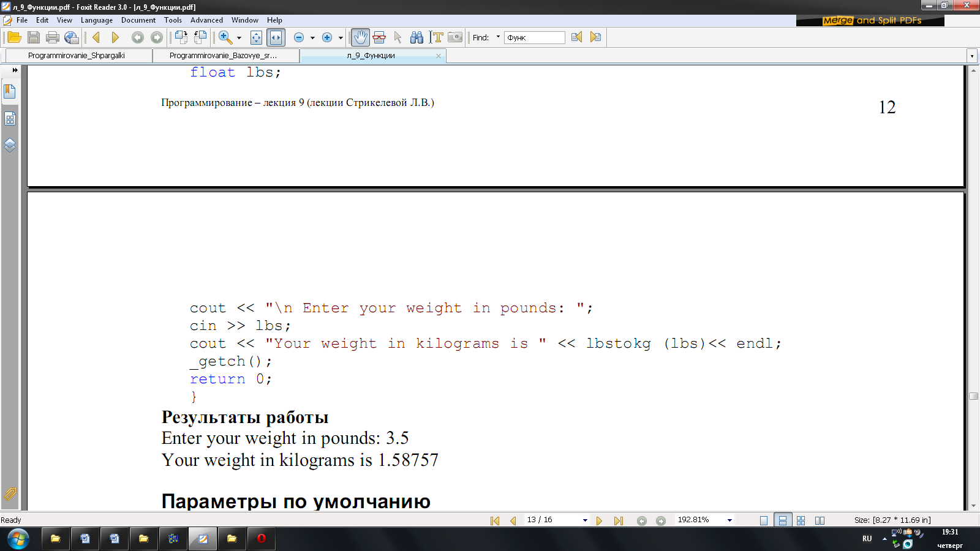
Task: Toggle Fit Page view
Action: pos(256,37)
